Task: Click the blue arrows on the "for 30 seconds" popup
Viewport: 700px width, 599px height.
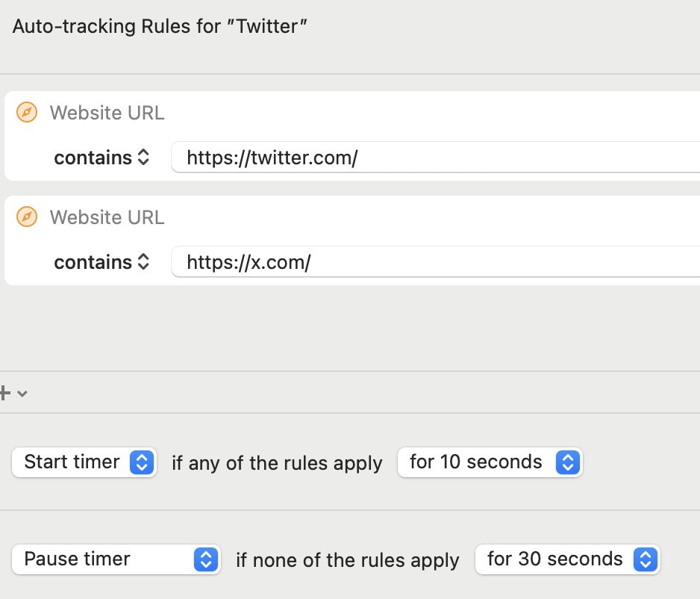Action: [x=646, y=559]
